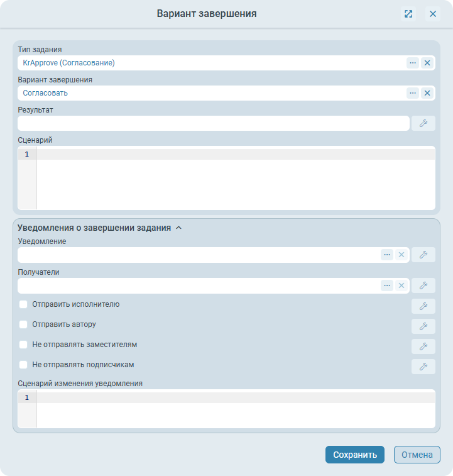The height and width of the screenshot is (476, 453).
Task: Enable Отправить исполнителю checkbox
Action: tap(23, 304)
